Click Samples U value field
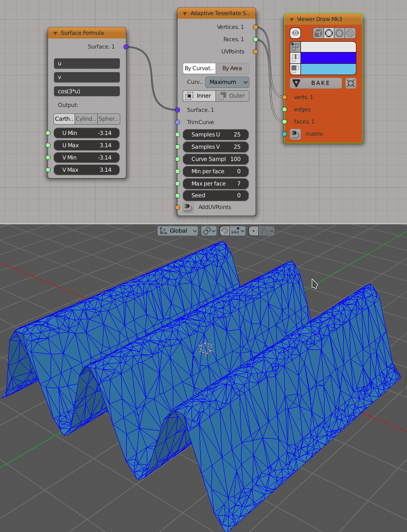This screenshot has width=407, height=532. (216, 134)
